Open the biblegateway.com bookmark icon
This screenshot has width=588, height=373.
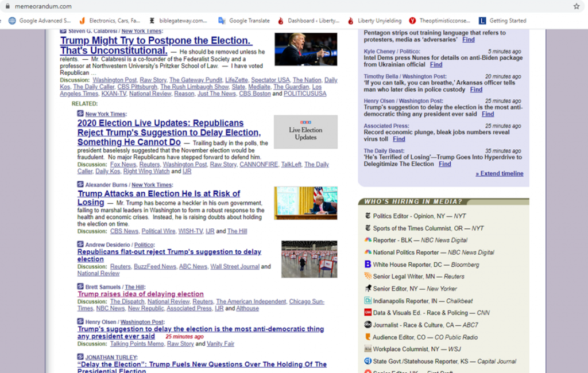click(x=152, y=21)
